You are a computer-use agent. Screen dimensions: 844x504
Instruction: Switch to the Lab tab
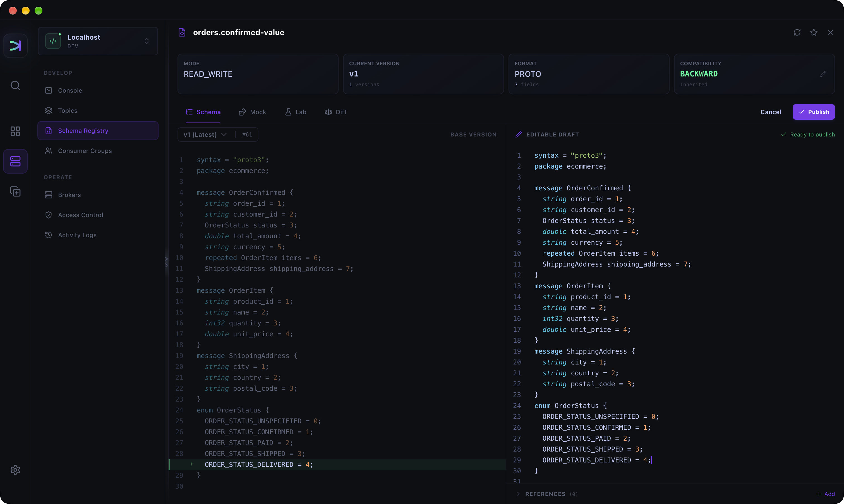(296, 112)
